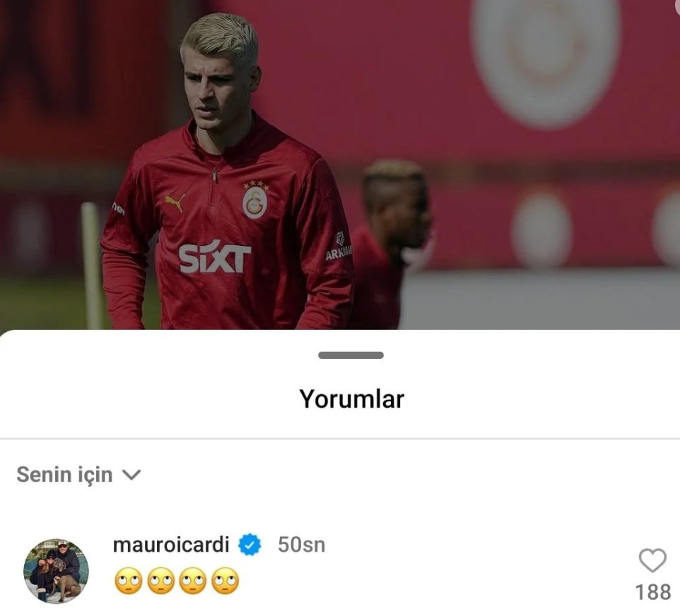Tap the Galatasaray crest on jersey
This screenshot has height=616, width=680.
255,200
